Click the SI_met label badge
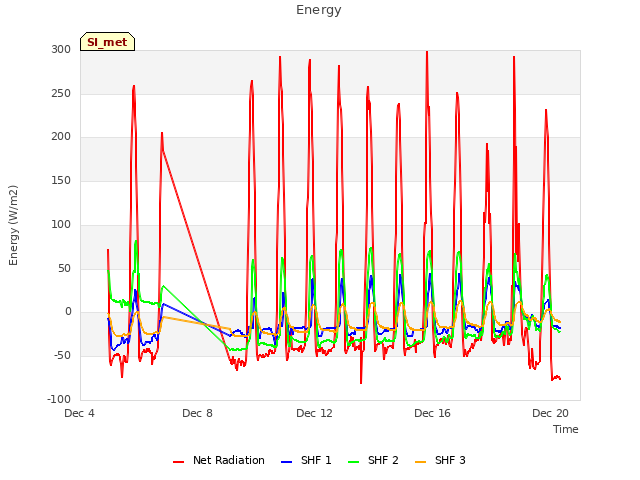 (x=107, y=42)
